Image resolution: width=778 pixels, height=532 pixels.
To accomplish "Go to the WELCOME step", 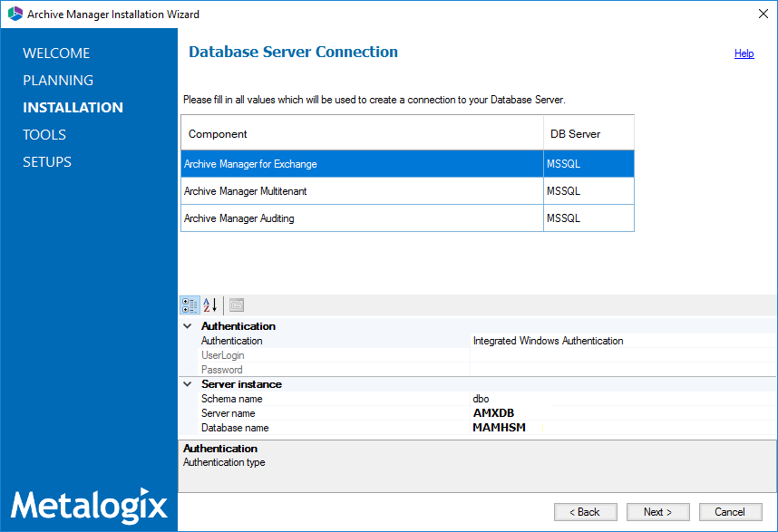I will 56,53.
